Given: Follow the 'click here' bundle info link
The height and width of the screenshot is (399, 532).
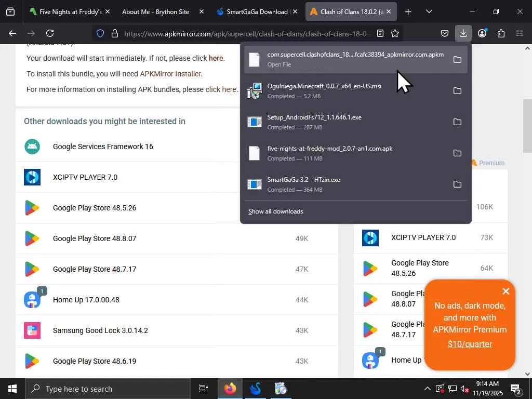Looking at the screenshot, I should click(x=220, y=89).
